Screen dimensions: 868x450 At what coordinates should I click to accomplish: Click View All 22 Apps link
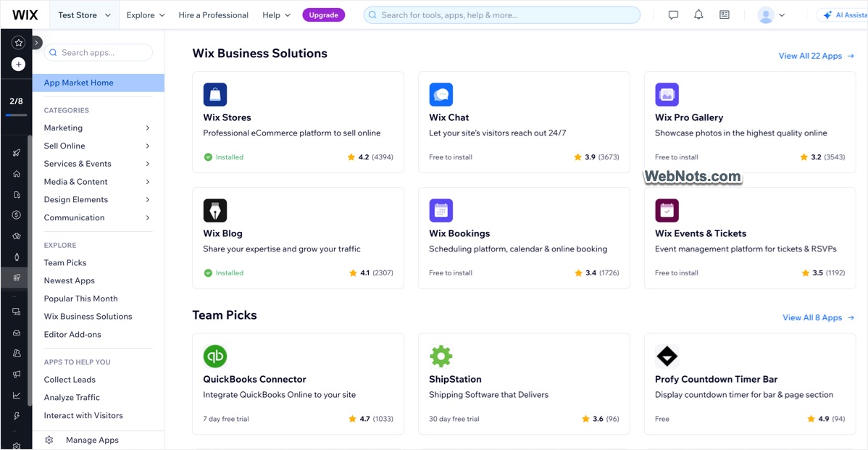[816, 56]
